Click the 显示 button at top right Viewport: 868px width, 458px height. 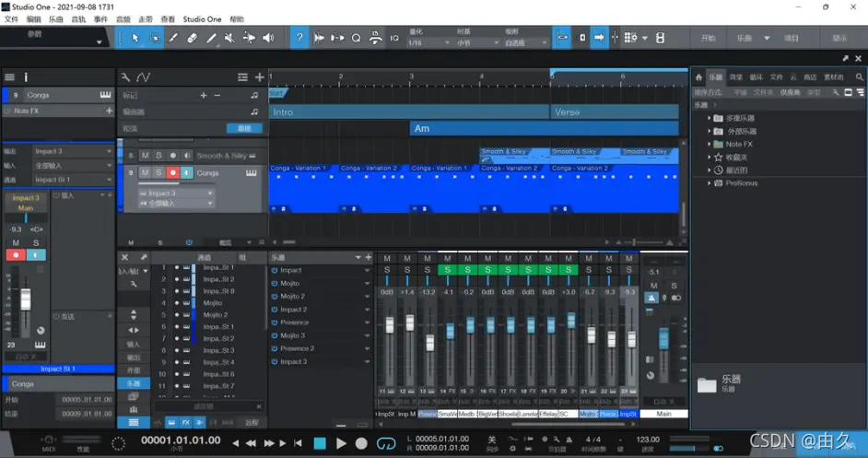tap(839, 38)
